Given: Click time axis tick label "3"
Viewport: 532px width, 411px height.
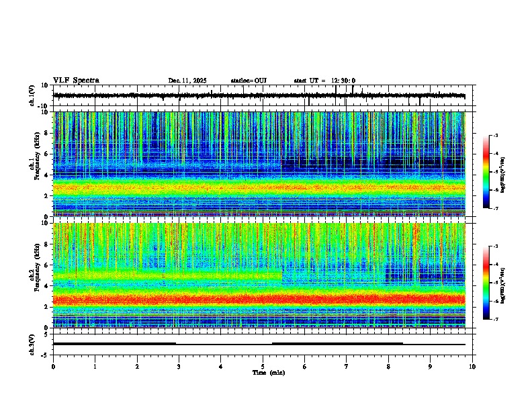Looking at the screenshot, I should (179, 367).
